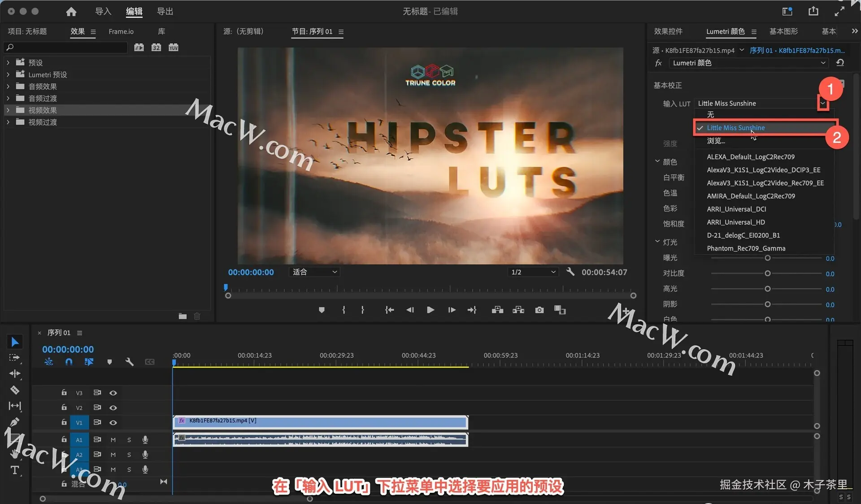Adjust the 阴影 slider handle
This screenshot has width=861, height=504.
click(x=767, y=304)
